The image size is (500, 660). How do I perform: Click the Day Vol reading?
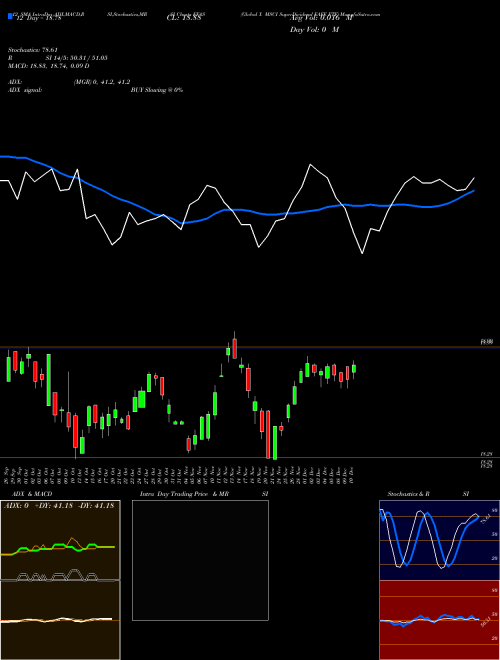click(x=314, y=30)
